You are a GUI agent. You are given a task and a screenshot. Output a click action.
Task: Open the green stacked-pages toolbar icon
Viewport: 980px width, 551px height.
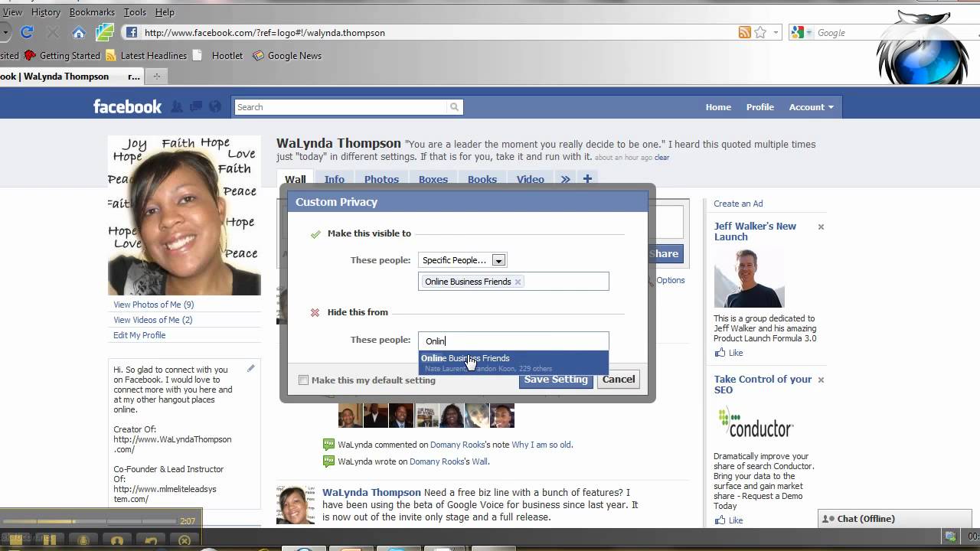[104, 32]
